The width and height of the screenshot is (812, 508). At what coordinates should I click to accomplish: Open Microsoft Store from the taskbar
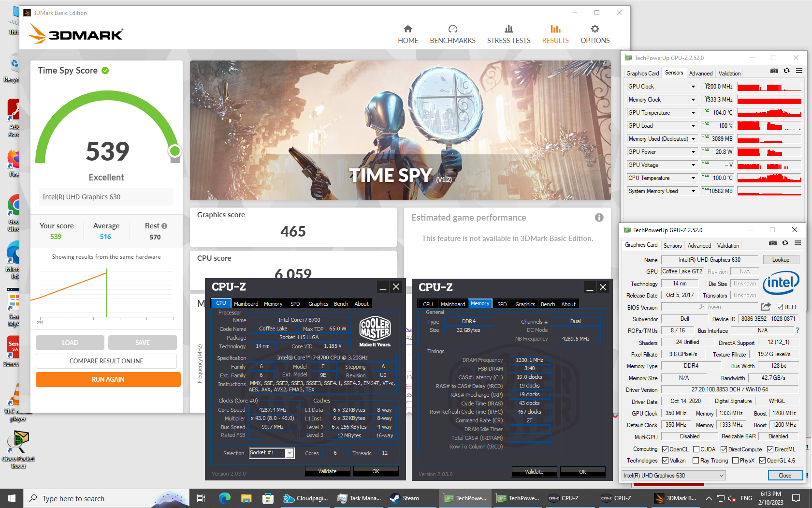(268, 498)
